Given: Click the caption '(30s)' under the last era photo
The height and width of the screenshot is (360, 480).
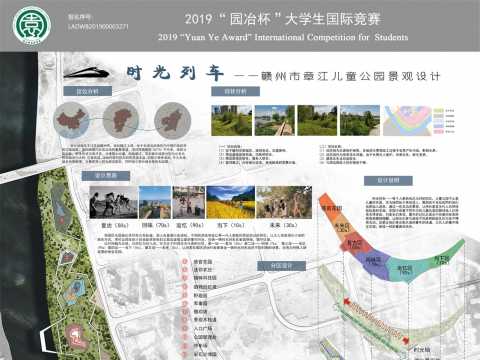Looking at the screenshot, I should tap(290, 226).
